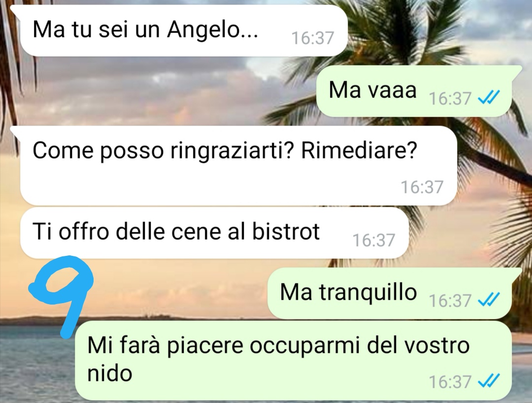Tap the 16:37 timestamp on 'Ma tu sei un Angelo'
Viewport: 532px width, 403px height.
(312, 38)
